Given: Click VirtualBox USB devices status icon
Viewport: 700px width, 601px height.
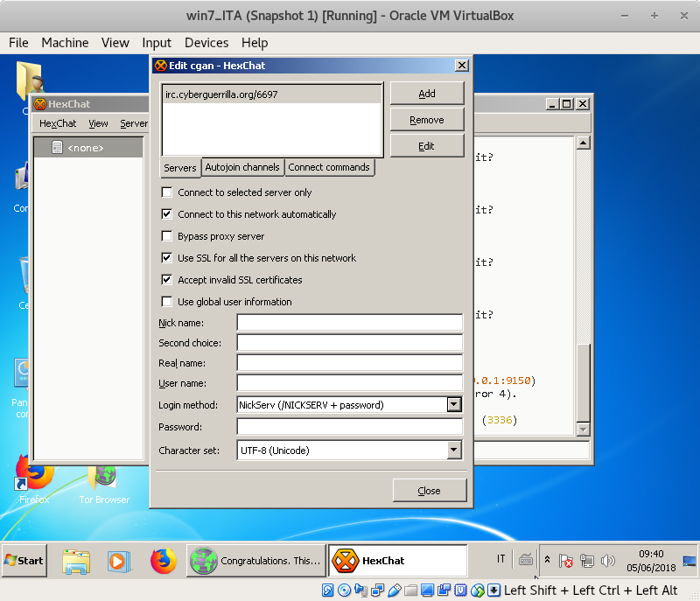Looking at the screenshot, I should (x=395, y=591).
